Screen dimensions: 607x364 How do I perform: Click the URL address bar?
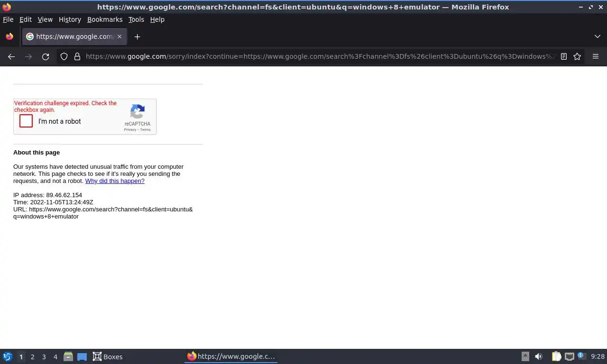320,56
